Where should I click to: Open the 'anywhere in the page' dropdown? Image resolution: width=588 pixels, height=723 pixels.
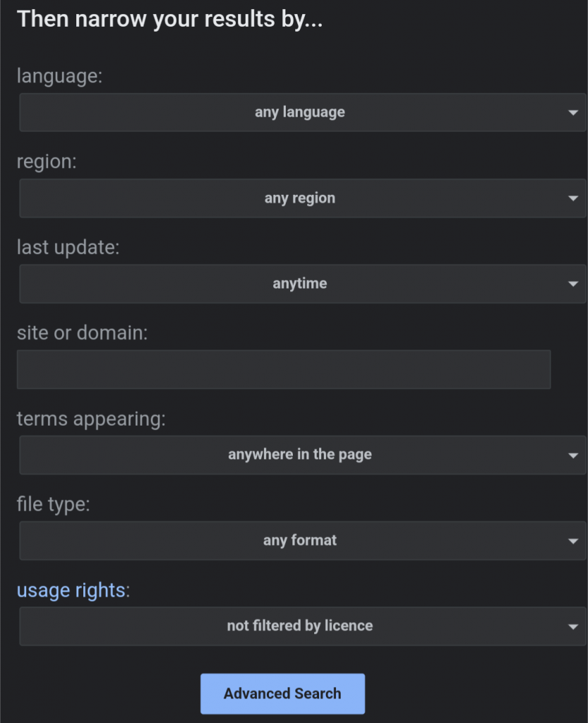tap(300, 455)
